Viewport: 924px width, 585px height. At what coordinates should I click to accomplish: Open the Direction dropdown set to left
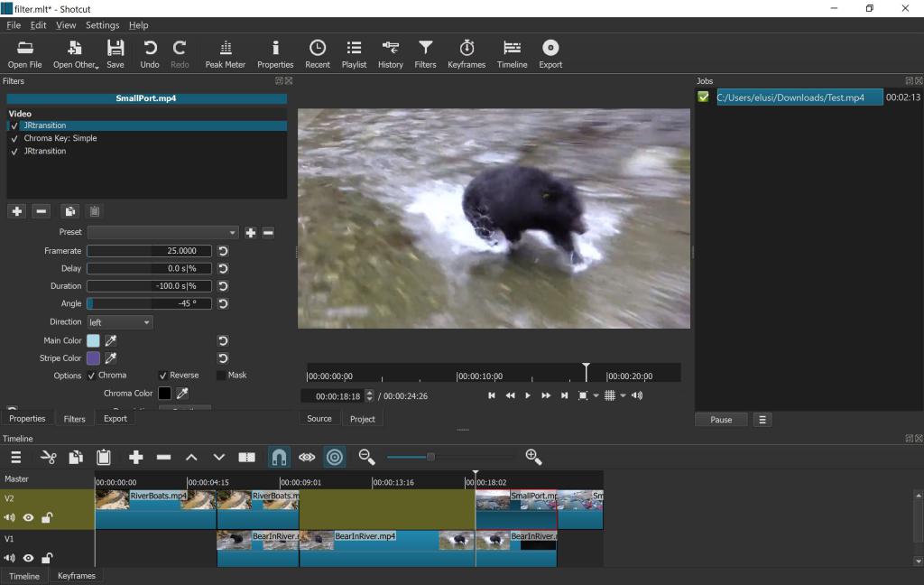[x=119, y=322]
